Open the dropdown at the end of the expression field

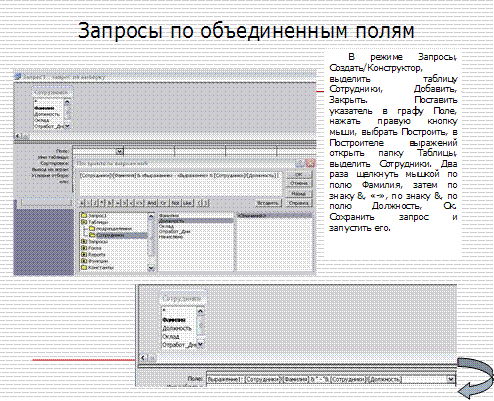451,379
